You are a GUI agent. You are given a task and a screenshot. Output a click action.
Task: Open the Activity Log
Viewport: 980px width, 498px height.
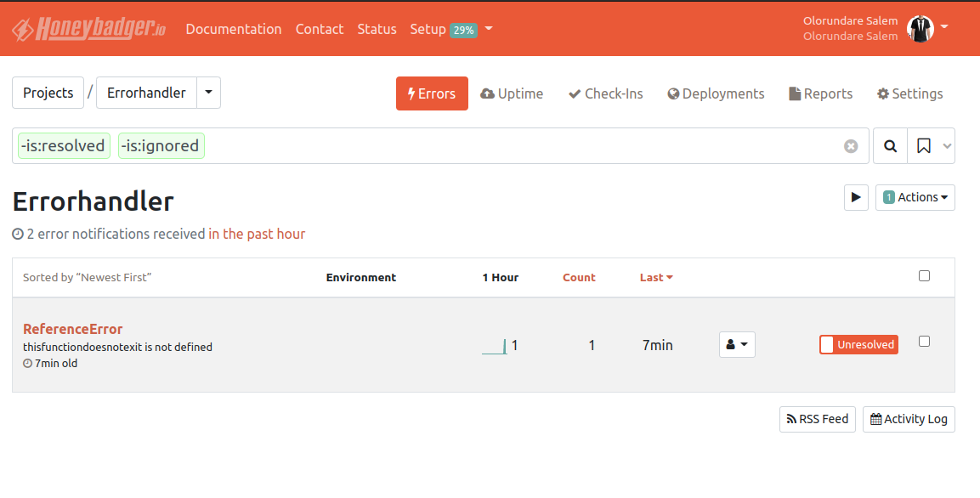tap(909, 419)
